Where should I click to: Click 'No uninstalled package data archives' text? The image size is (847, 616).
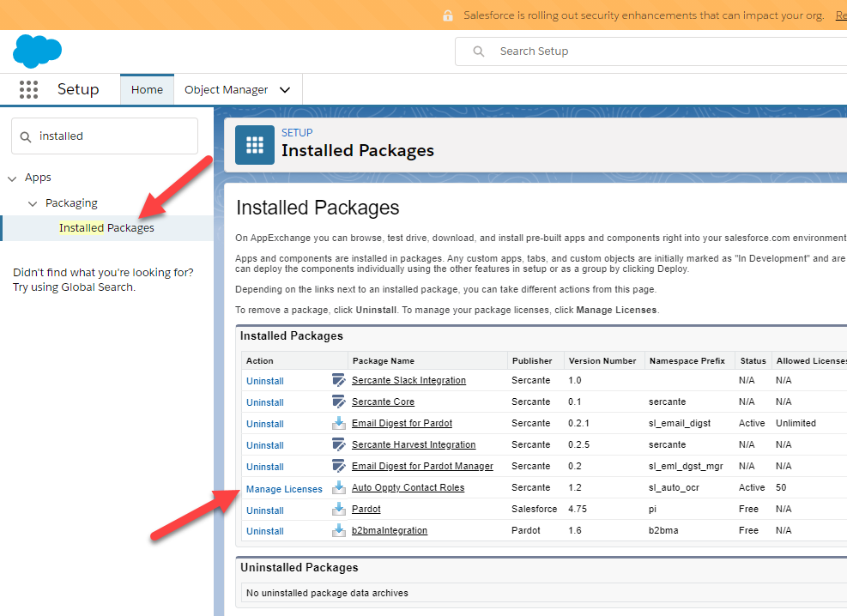point(327,593)
